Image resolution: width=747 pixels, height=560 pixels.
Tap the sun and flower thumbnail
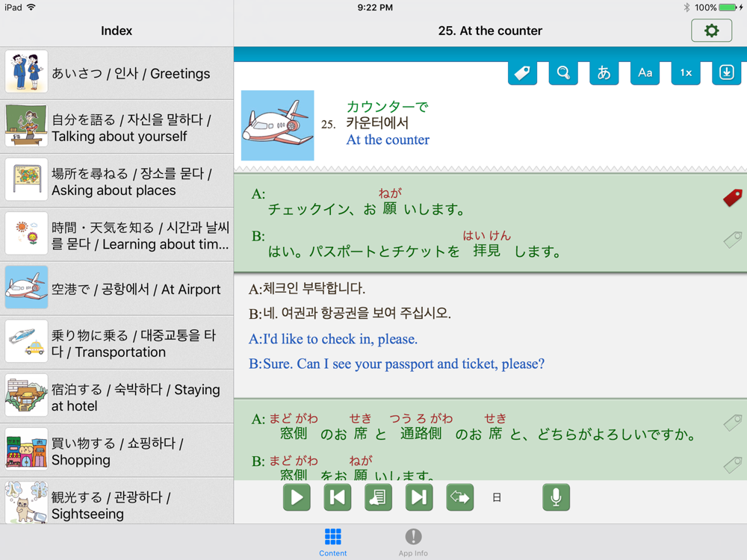tap(26, 233)
